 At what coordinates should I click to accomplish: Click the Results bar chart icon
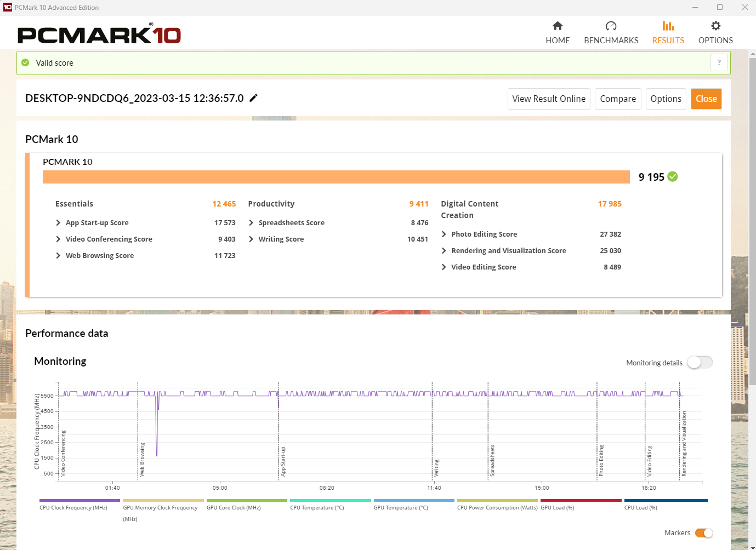point(668,26)
